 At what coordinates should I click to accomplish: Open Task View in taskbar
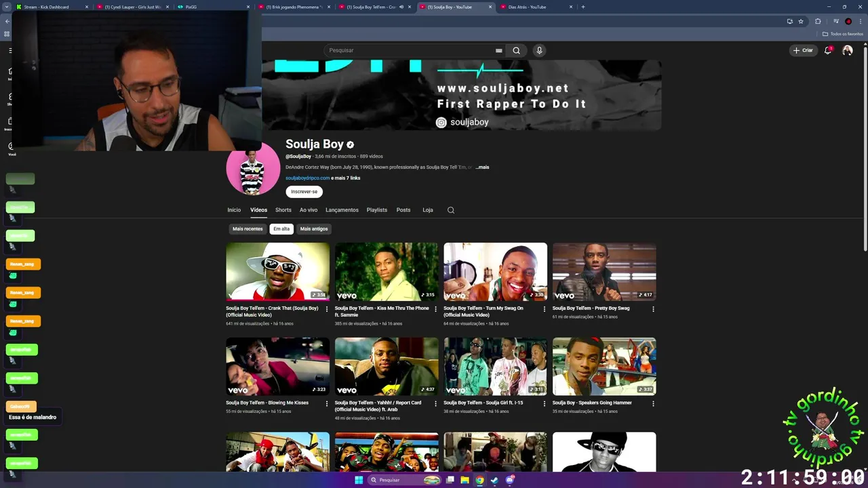450,480
